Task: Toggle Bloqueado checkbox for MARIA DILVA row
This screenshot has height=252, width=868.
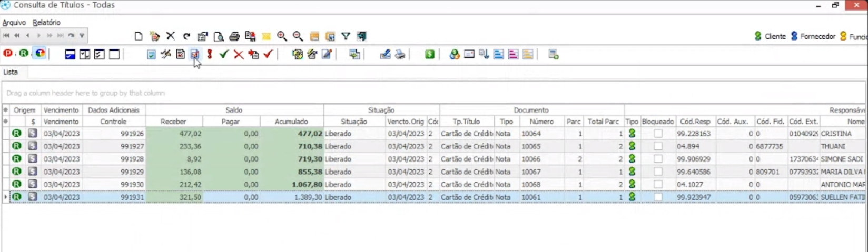Action: point(658,172)
